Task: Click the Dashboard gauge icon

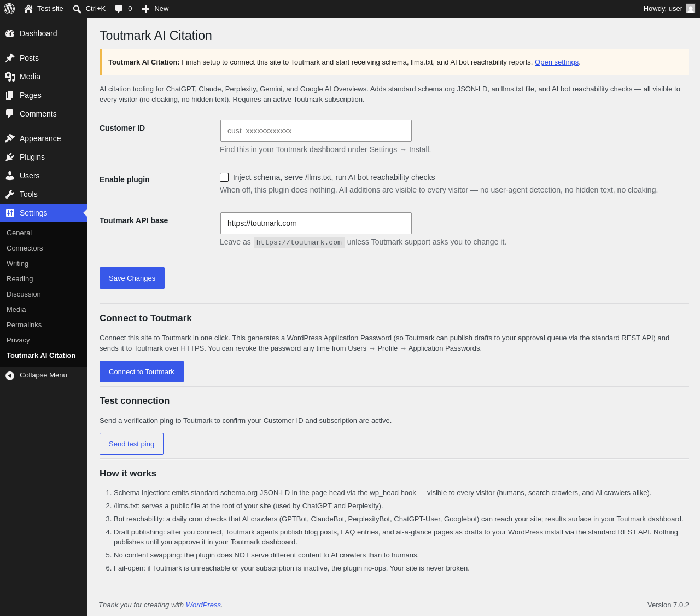Action: click(x=10, y=33)
